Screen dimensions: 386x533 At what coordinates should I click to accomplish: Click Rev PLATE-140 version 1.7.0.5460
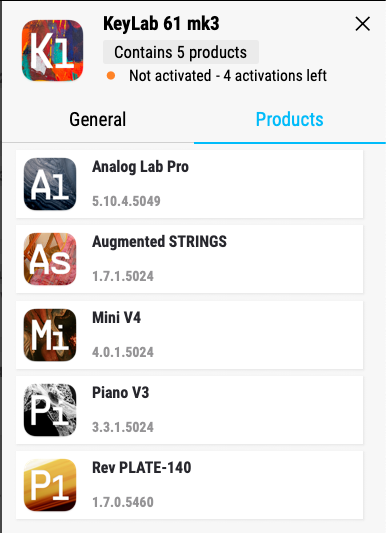click(x=123, y=502)
